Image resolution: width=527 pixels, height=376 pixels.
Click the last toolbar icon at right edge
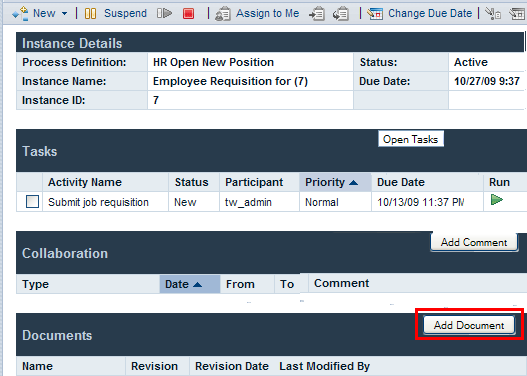tap(518, 14)
